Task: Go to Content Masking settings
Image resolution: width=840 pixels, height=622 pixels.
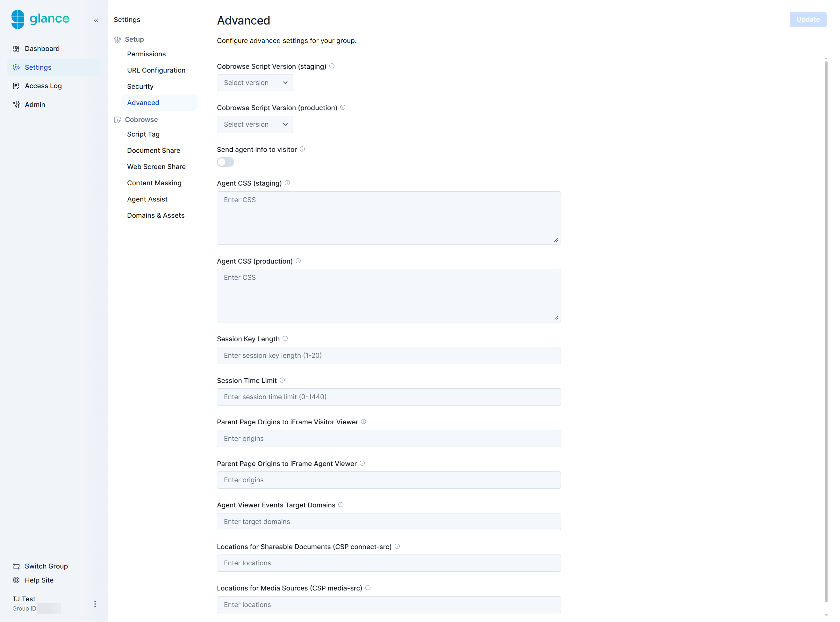Action: [x=154, y=183]
